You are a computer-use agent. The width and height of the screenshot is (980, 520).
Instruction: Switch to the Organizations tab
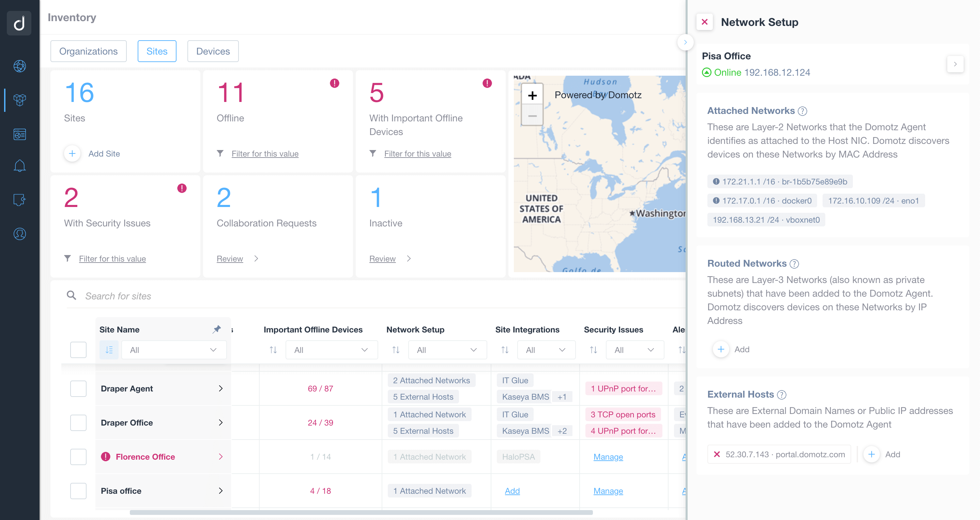[x=88, y=51]
